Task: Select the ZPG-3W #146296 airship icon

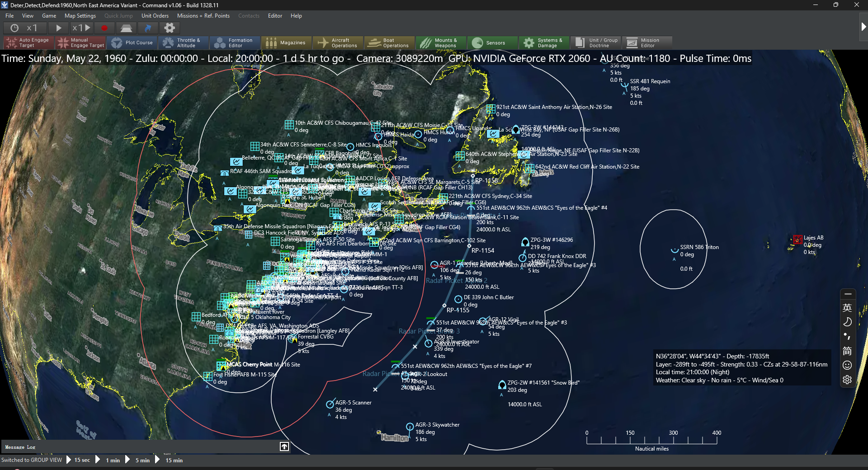Action: [x=525, y=242]
